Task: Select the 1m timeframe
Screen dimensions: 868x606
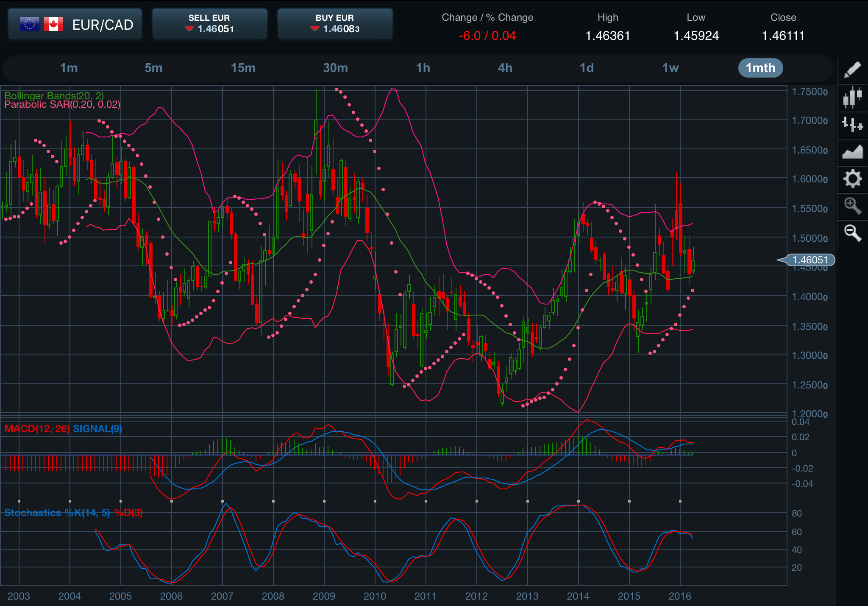Action: (69, 68)
